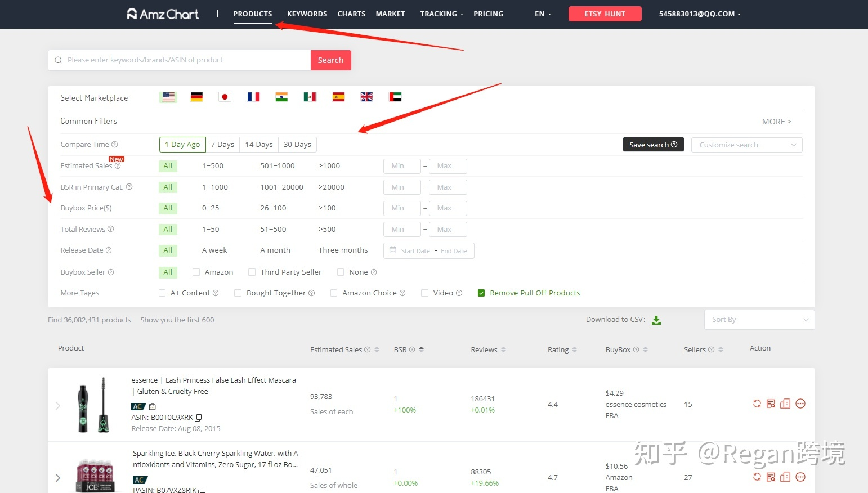Click the Release Date start date picker

(x=415, y=251)
